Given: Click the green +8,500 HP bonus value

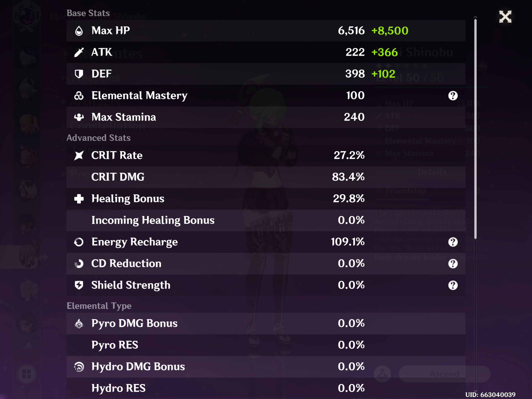Looking at the screenshot, I should click(x=390, y=31).
